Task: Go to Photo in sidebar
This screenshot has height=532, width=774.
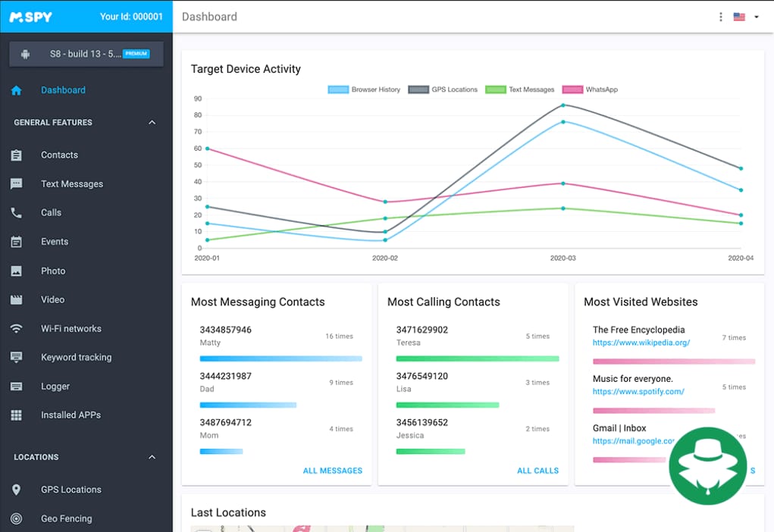Action: click(x=53, y=271)
